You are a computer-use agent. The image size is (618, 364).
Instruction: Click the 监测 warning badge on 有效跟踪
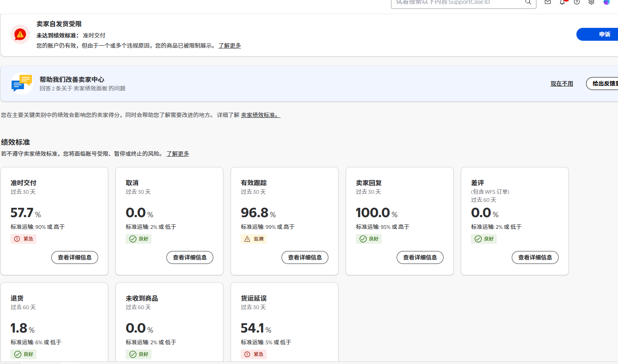click(254, 239)
